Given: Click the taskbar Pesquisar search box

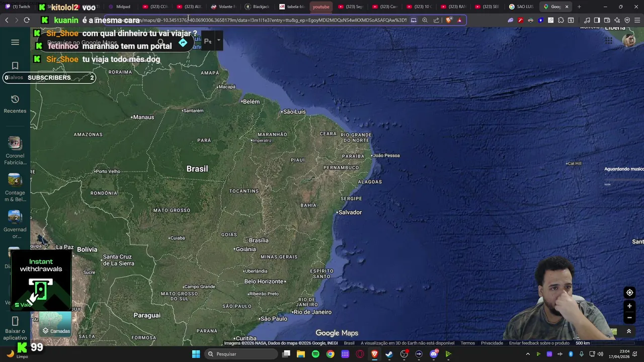Looking at the screenshot, I should (240, 354).
